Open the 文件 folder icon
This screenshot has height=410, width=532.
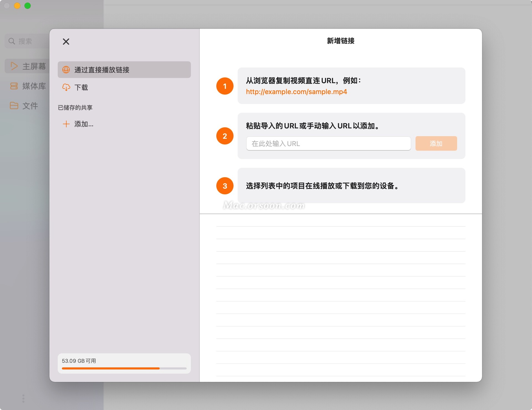[14, 105]
